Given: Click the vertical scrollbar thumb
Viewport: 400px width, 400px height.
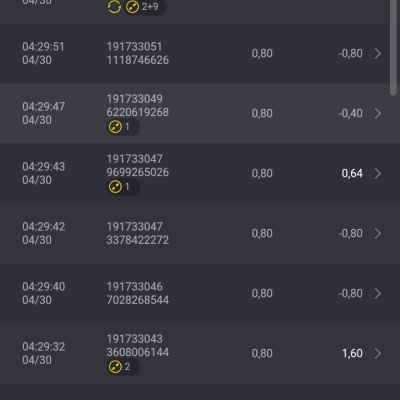Looking at the screenshot, I should click(x=393, y=48).
